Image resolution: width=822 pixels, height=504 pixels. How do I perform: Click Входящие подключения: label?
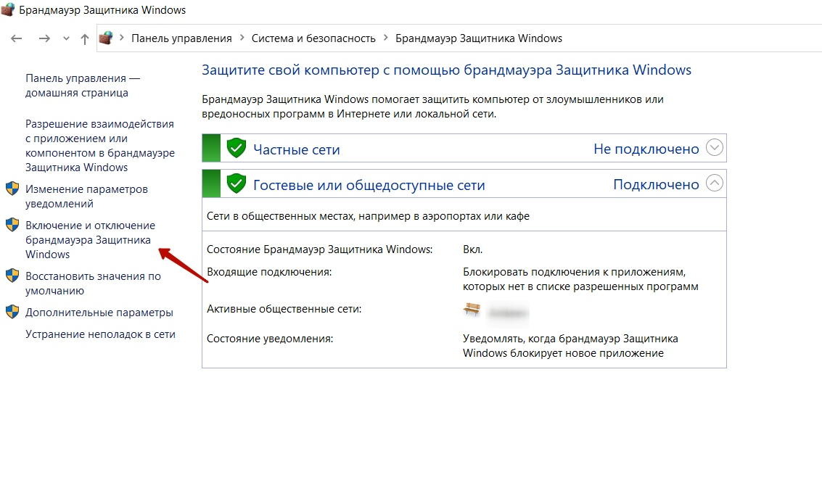click(269, 273)
